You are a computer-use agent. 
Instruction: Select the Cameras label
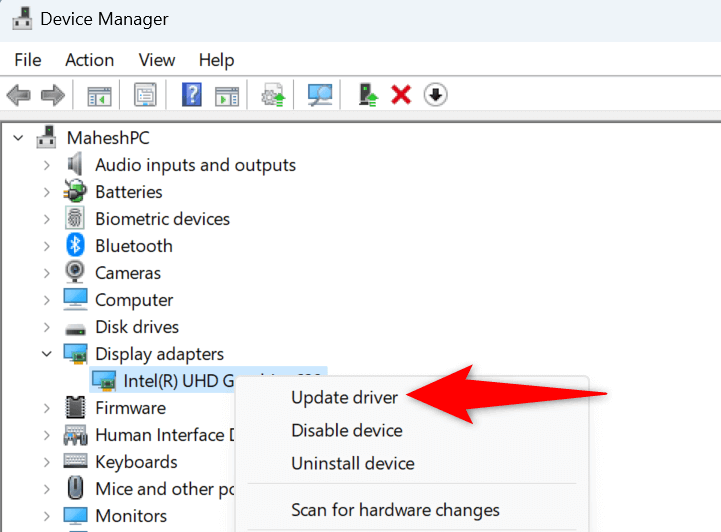click(x=128, y=273)
